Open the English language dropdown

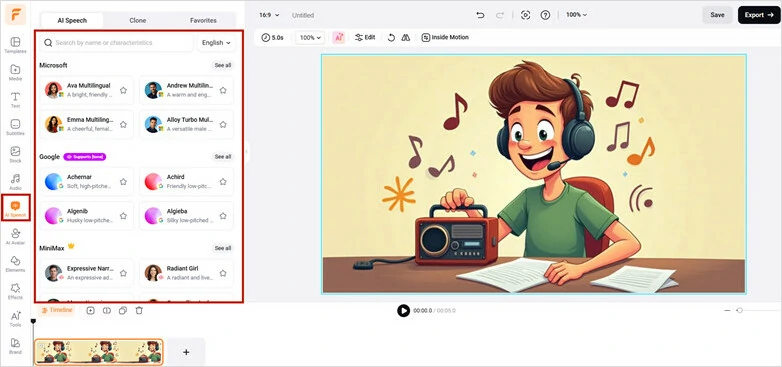click(216, 43)
